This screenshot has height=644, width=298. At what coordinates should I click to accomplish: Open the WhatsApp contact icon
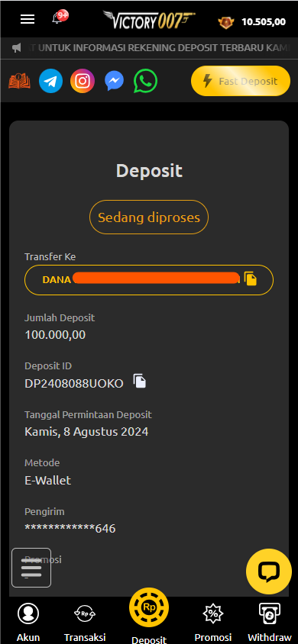click(x=145, y=81)
